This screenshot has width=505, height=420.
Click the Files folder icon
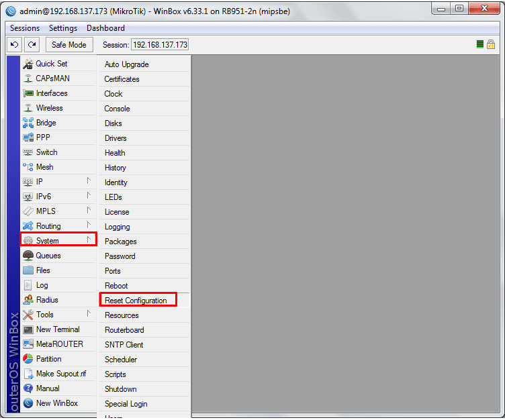pyautogui.click(x=28, y=270)
